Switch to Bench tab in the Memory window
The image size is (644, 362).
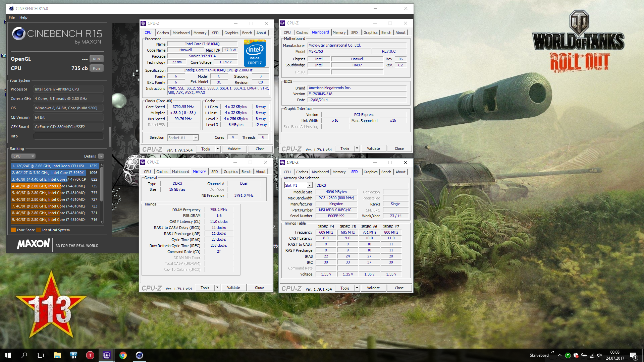[x=247, y=172]
